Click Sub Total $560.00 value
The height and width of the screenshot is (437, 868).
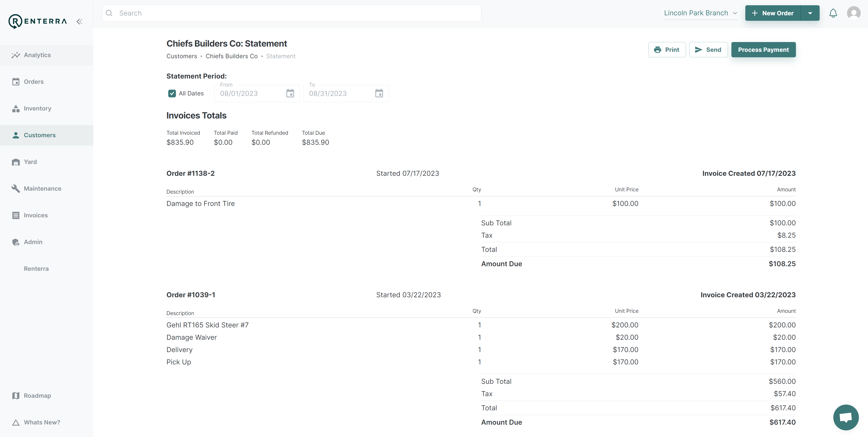[782, 381]
